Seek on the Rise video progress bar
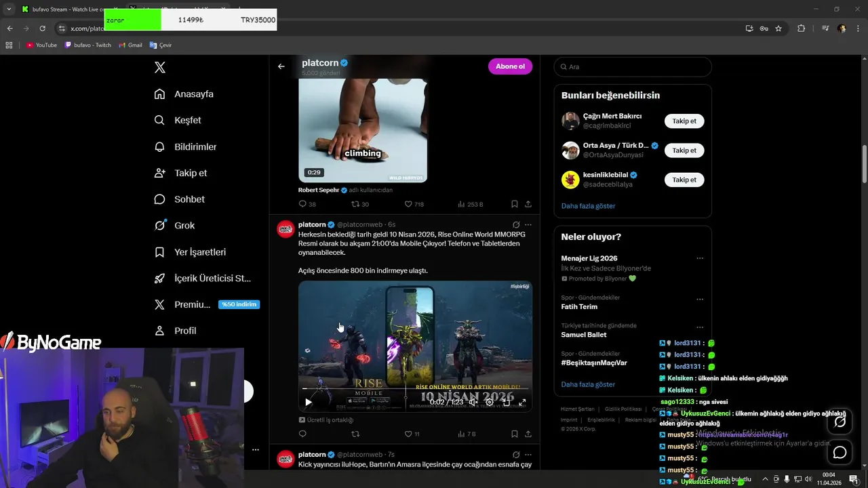The width and height of the screenshot is (868, 488). tap(415, 389)
